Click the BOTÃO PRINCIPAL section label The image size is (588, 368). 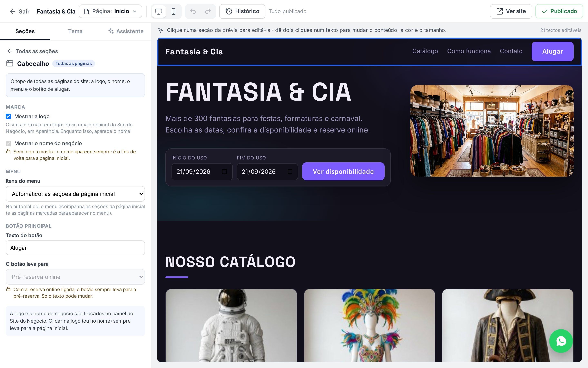point(29,226)
